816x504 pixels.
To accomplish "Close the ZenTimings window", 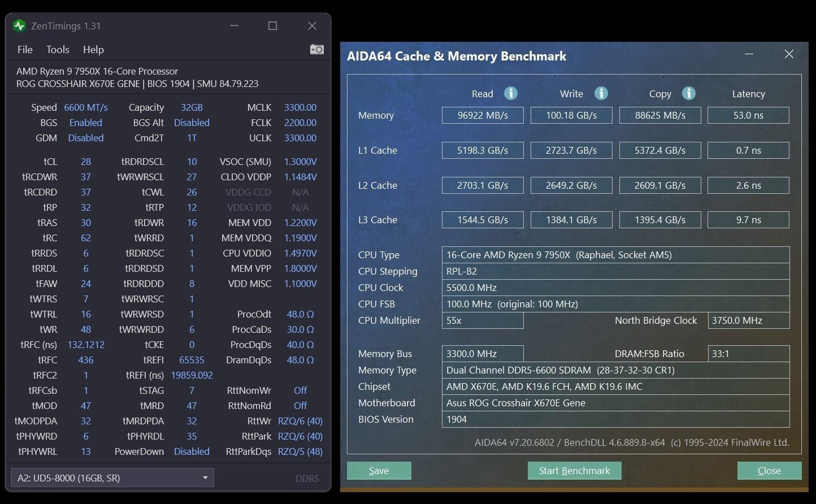I will [x=312, y=26].
